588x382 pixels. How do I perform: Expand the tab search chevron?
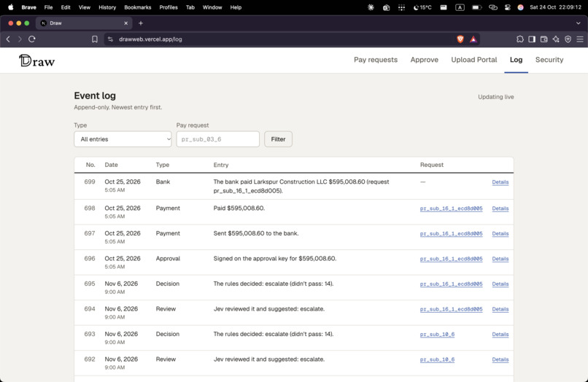(579, 23)
